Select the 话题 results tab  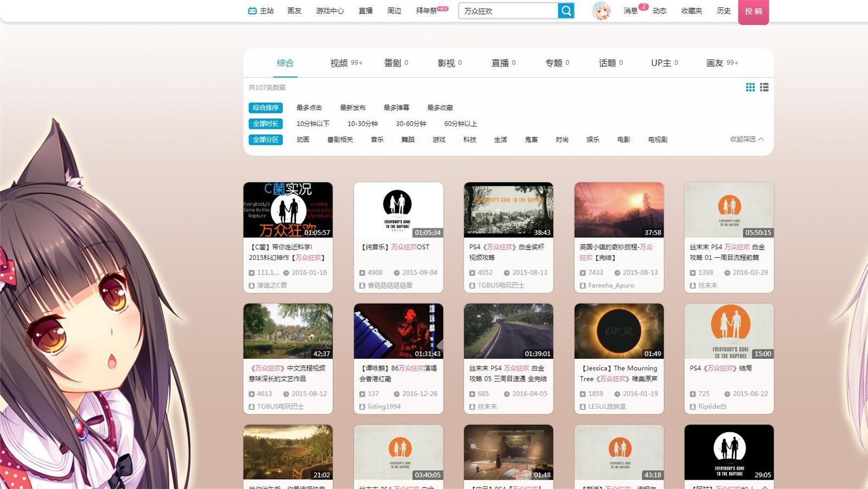point(611,63)
